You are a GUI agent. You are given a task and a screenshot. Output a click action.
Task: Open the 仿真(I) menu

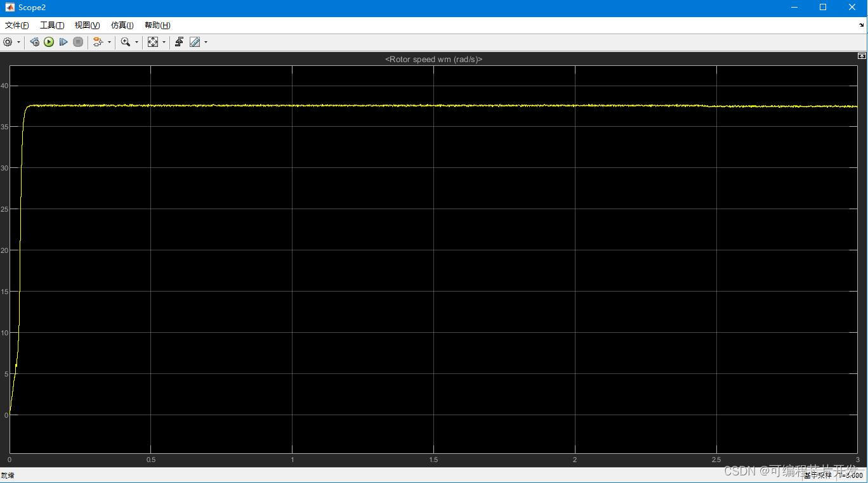click(x=122, y=25)
